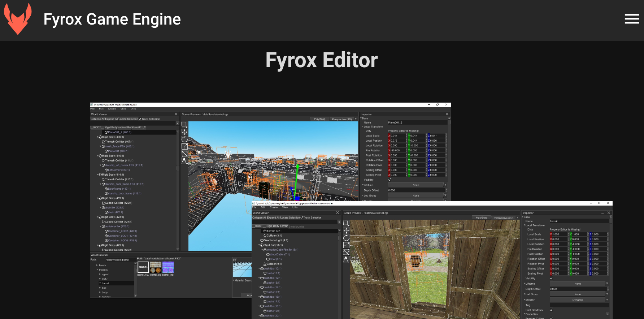The height and width of the screenshot is (319, 644).
Task: Open Lifetime dropdown in Terrain inspector
Action: click(x=579, y=284)
